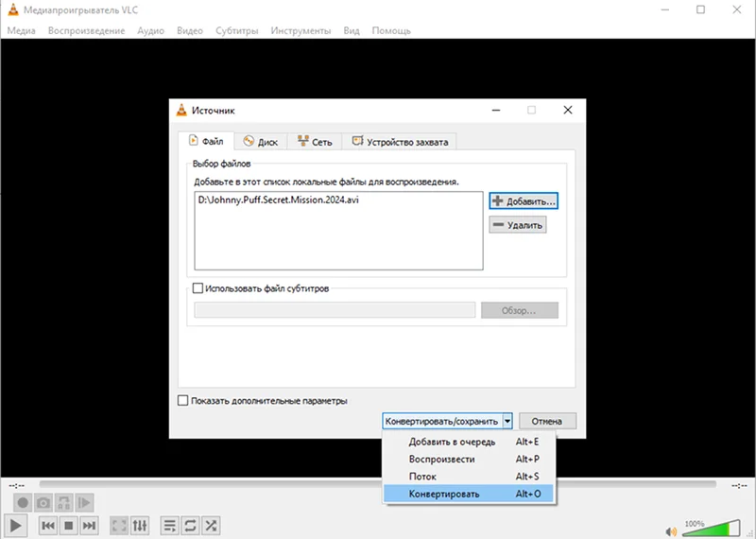Toggle the A-B loop button
This screenshot has height=539, width=756.
coord(63,503)
